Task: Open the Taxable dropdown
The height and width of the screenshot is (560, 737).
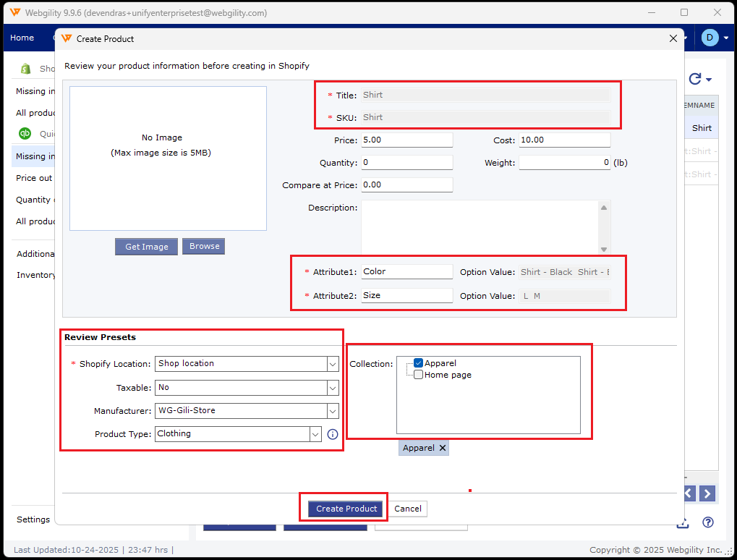Action: [x=333, y=388]
